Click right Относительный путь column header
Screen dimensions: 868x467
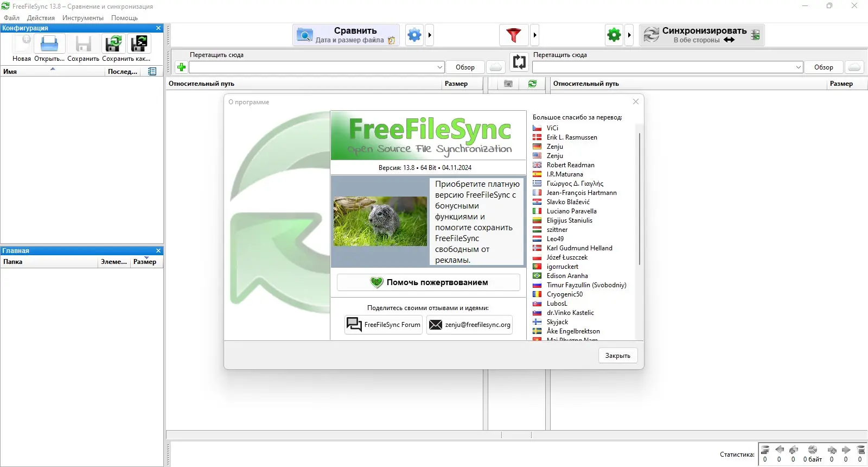[x=688, y=84]
